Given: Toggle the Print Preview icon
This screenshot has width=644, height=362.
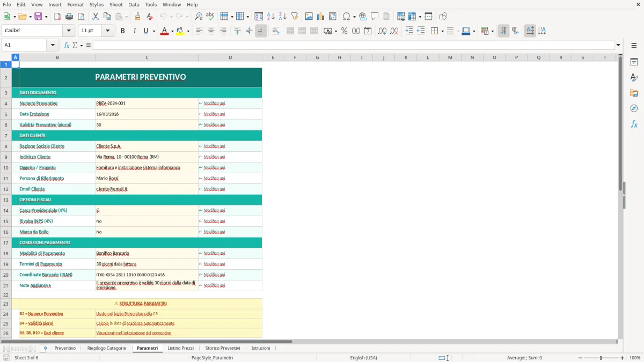Looking at the screenshot, I should coord(81,17).
